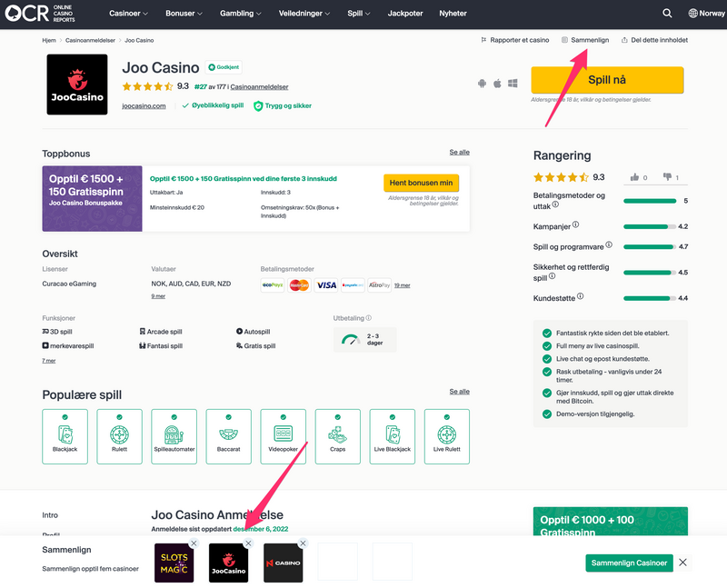727x588 pixels.
Task: Click info icon beside Kundestøtte
Action: [x=580, y=296]
